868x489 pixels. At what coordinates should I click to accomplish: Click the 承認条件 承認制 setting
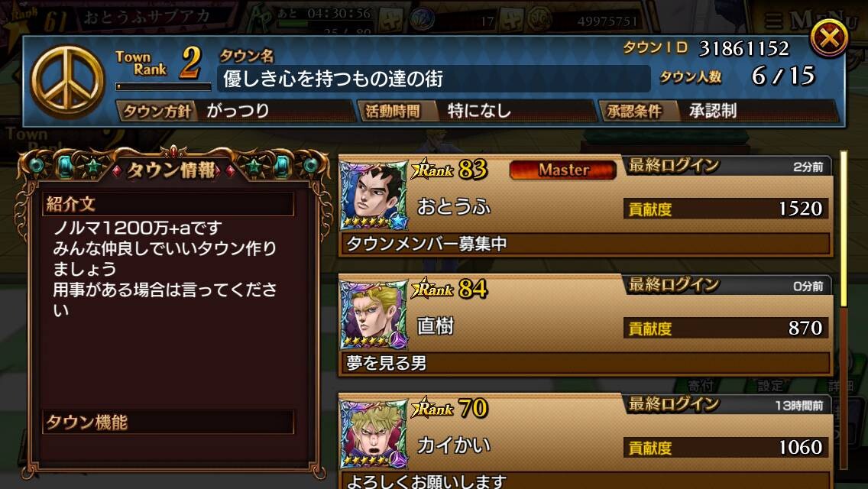(x=718, y=111)
